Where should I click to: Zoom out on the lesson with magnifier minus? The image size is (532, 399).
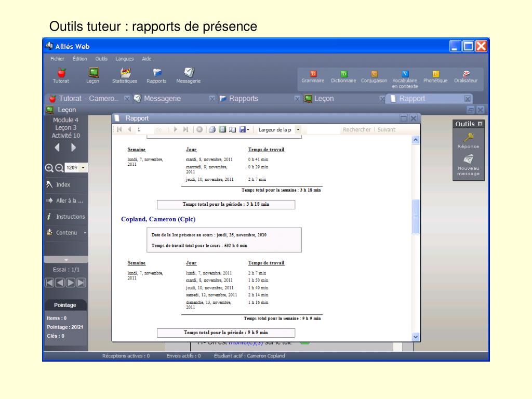coord(59,168)
